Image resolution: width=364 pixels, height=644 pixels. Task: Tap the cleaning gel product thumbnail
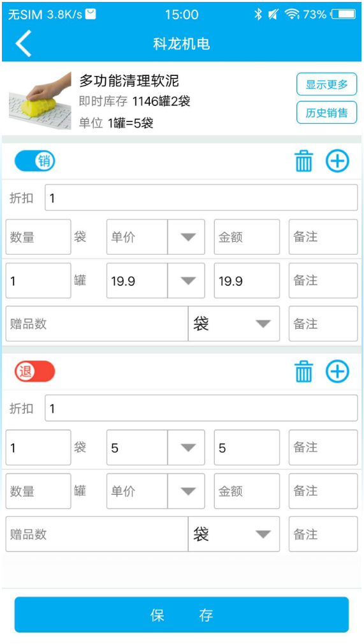[40, 101]
